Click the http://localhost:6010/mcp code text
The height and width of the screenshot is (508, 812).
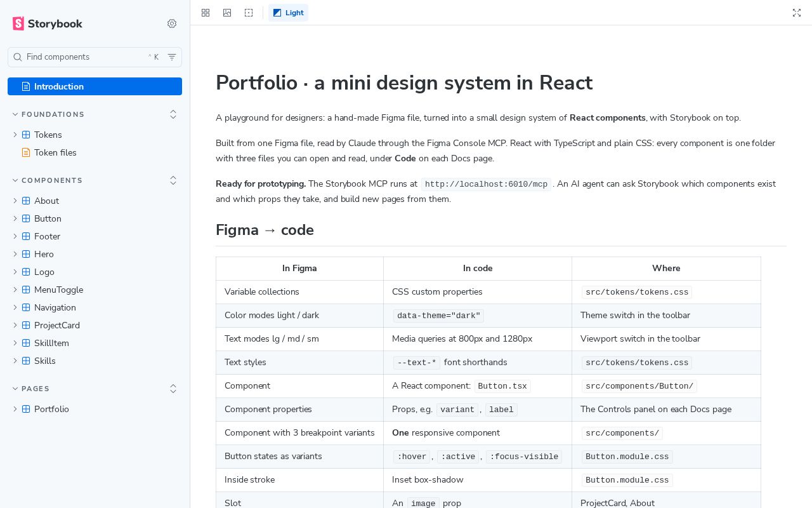click(486, 184)
